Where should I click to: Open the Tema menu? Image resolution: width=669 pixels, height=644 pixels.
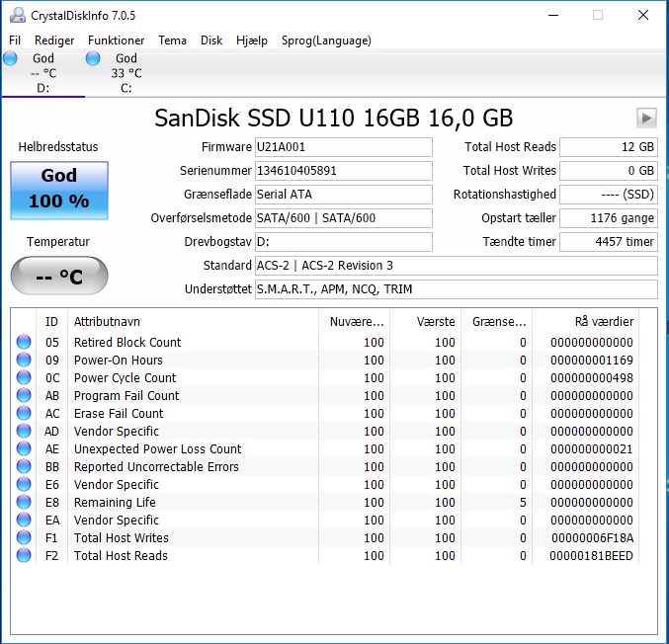172,40
